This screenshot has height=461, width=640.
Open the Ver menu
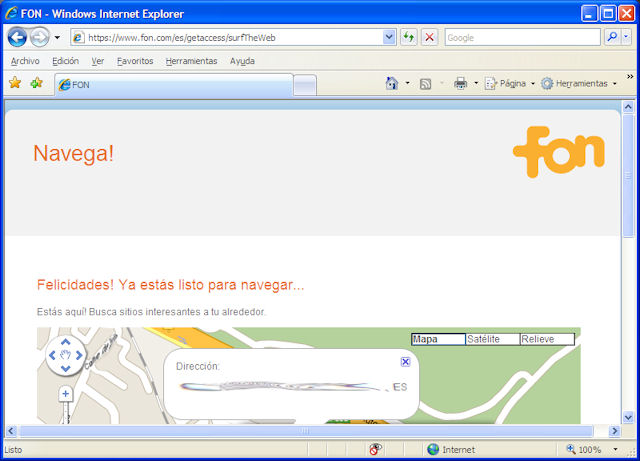click(x=98, y=61)
